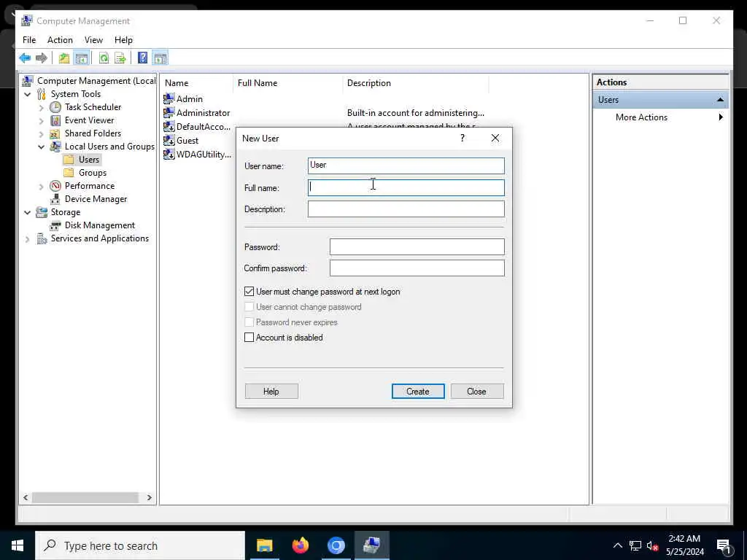This screenshot has width=747, height=560.
Task: Collapse Local Users and Groups node
Action: point(42,147)
